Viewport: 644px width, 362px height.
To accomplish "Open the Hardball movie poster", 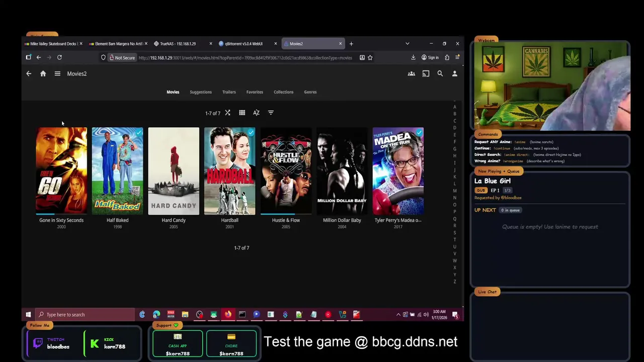I will (x=229, y=171).
